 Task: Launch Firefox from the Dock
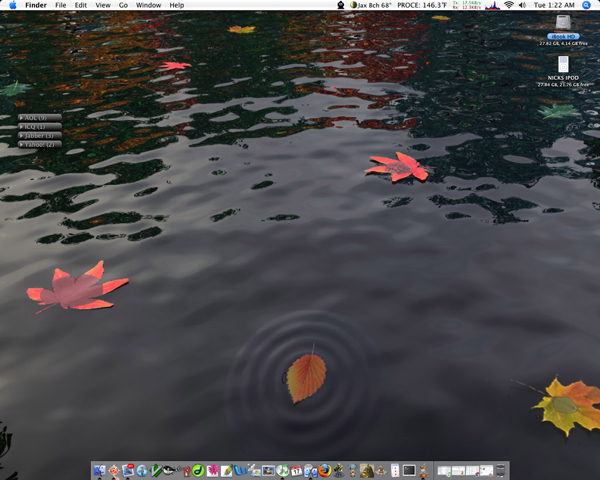[325, 470]
